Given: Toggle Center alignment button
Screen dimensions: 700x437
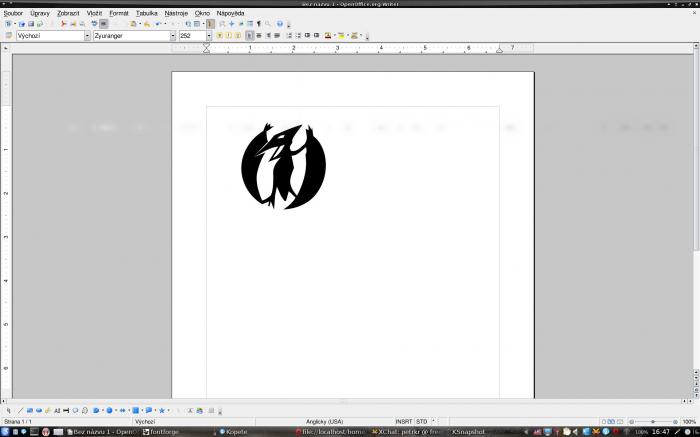Looking at the screenshot, I should [258, 35].
